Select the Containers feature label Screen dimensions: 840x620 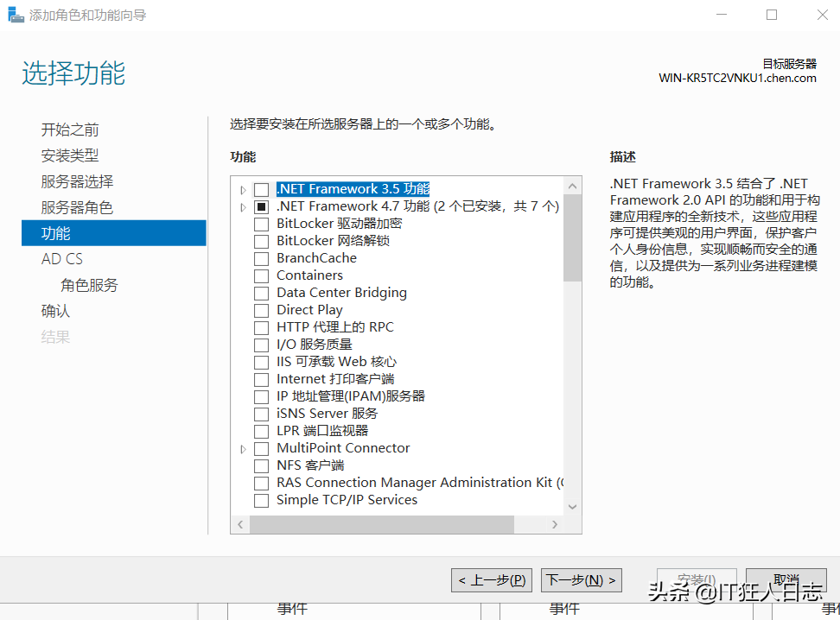pyautogui.click(x=309, y=275)
